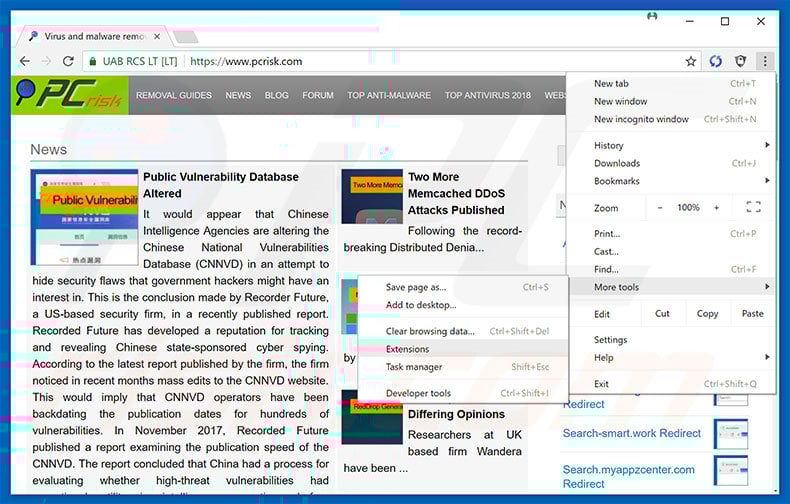Open a new tab with the tab strip button
The image size is (790, 504).
pos(185,37)
